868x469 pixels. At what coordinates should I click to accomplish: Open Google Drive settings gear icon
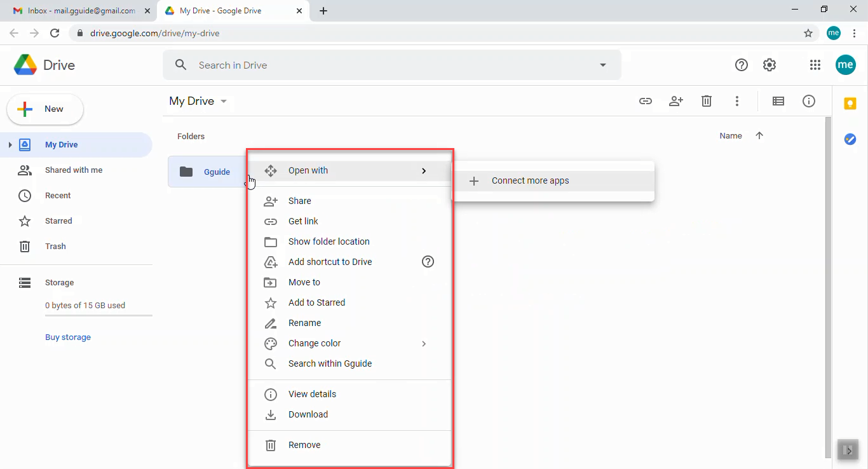click(x=770, y=65)
